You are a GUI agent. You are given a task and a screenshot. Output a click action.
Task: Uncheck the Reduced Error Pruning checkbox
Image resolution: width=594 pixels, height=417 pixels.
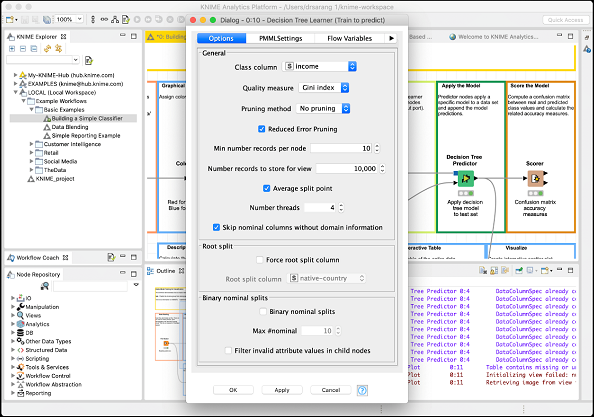261,129
